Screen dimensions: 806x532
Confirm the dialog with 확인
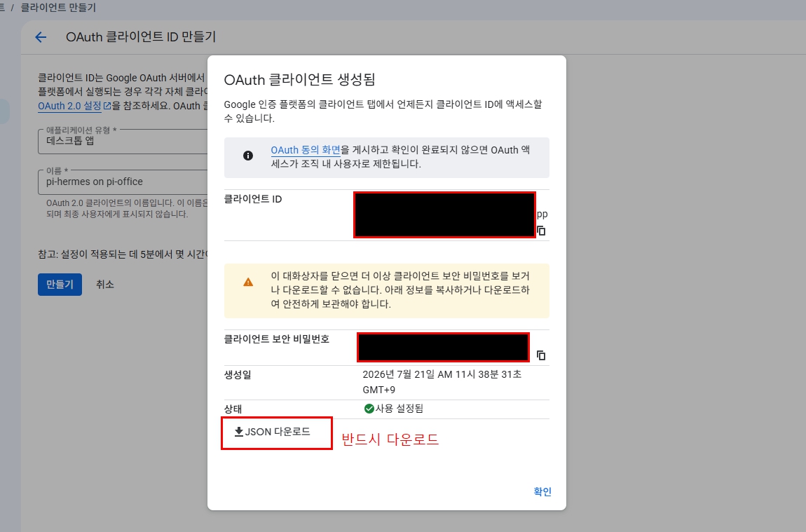coord(542,491)
